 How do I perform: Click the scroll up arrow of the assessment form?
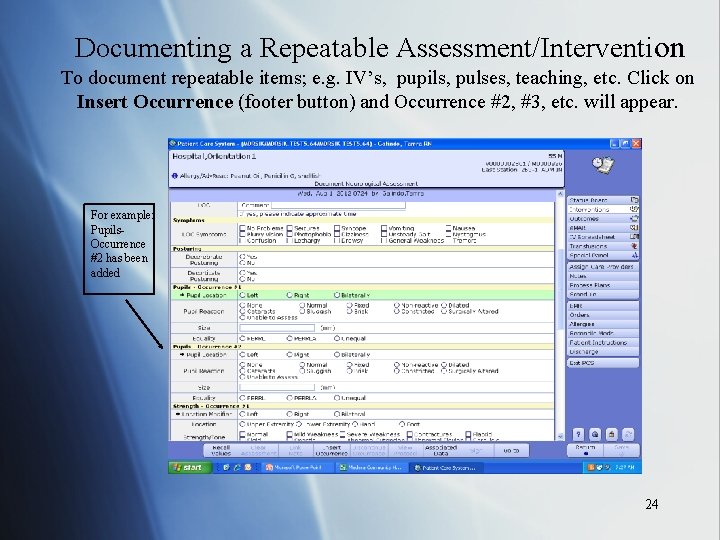(560, 194)
